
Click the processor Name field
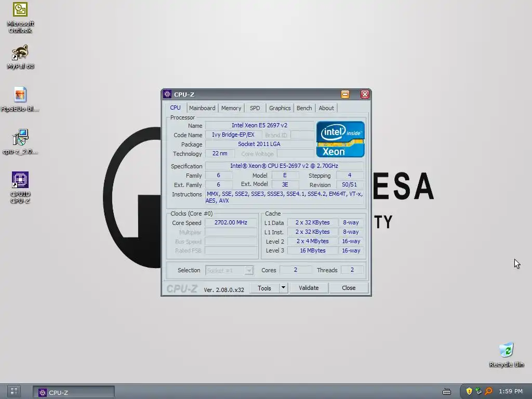click(259, 126)
